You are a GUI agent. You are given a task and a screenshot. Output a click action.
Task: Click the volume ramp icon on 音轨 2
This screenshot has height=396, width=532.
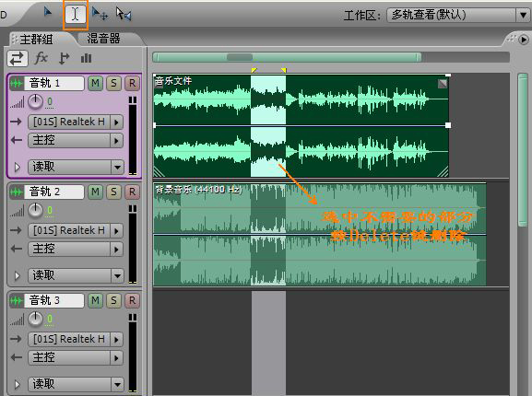(x=17, y=211)
